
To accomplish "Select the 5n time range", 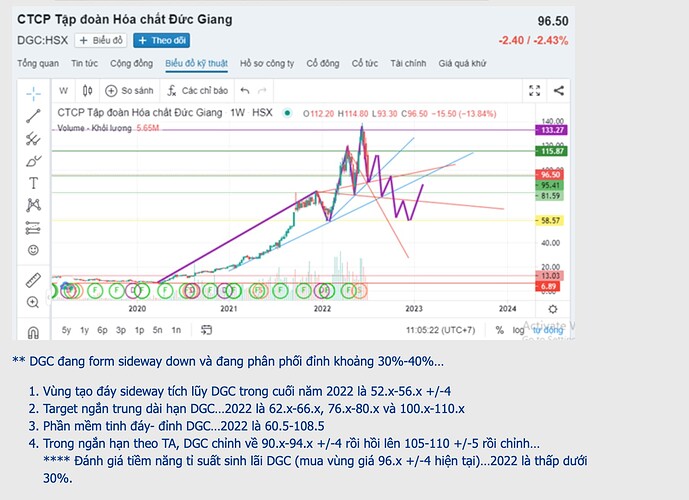I will click(x=157, y=330).
